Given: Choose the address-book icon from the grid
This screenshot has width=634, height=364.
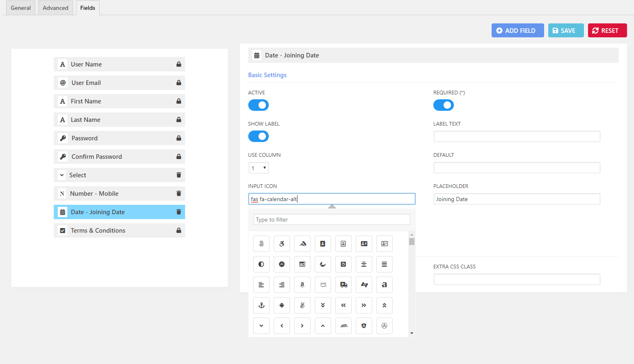Looking at the screenshot, I should 323,243.
